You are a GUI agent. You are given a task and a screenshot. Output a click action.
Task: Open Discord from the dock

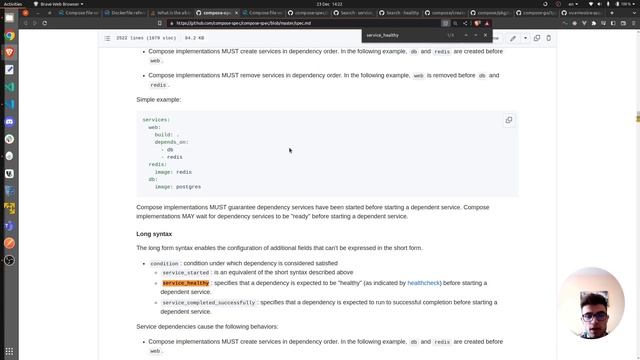click(x=9, y=122)
